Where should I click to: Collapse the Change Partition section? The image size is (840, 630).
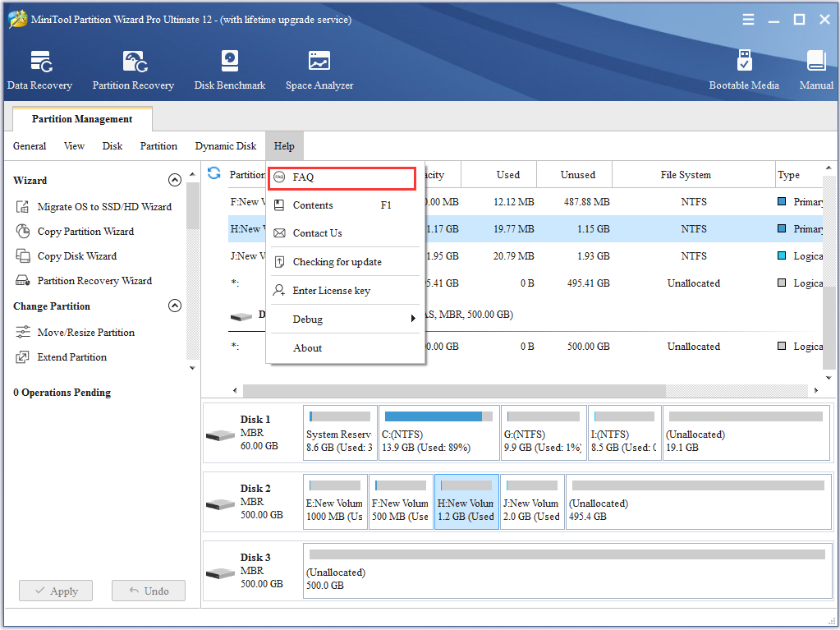[x=174, y=305]
